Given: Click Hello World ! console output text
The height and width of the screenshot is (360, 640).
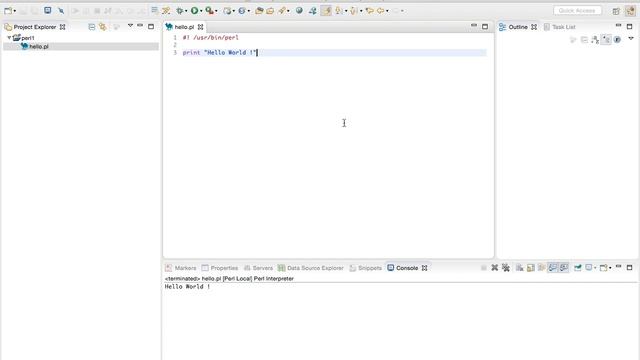Looking at the screenshot, I should [187, 287].
